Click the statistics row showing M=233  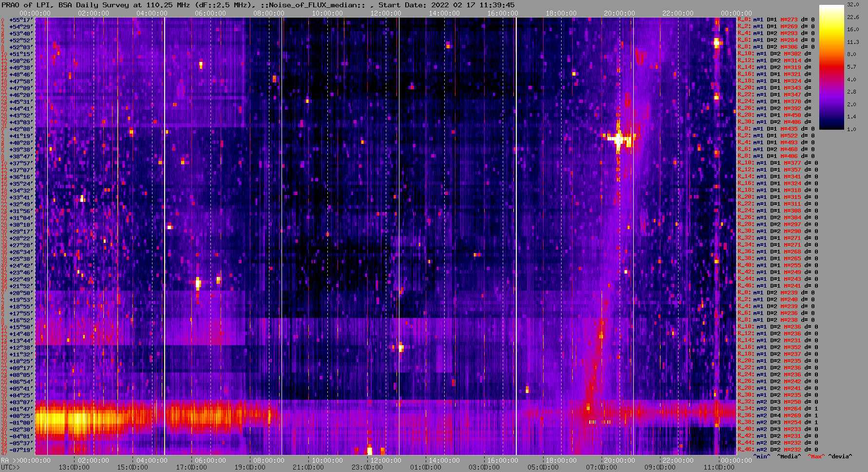coord(778,430)
